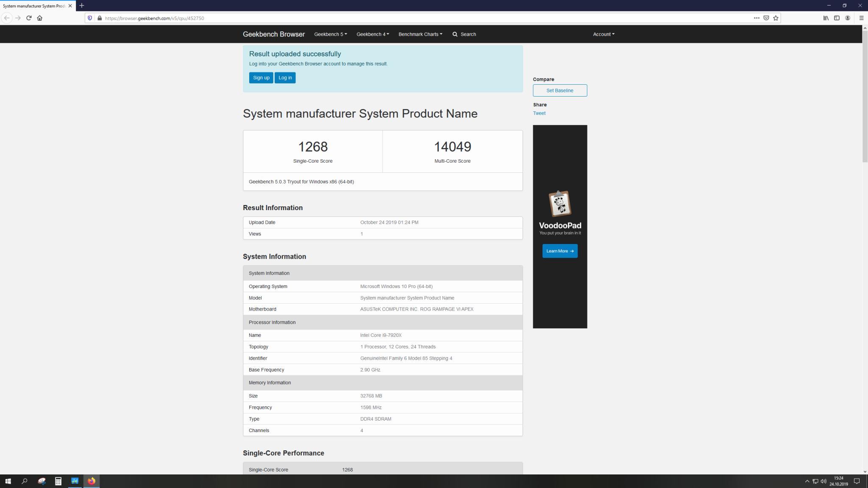The image size is (868, 488).
Task: Expand the Geekbench 4 dropdown
Action: [373, 34]
